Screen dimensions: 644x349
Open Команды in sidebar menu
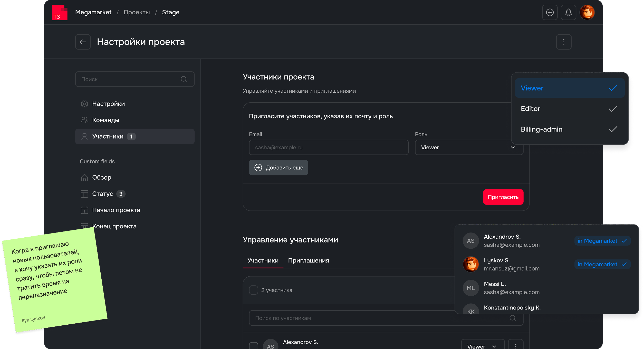click(105, 120)
